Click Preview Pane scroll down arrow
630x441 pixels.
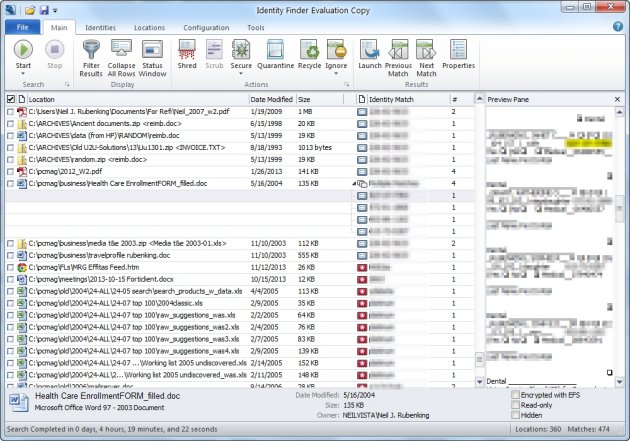[x=620, y=382]
